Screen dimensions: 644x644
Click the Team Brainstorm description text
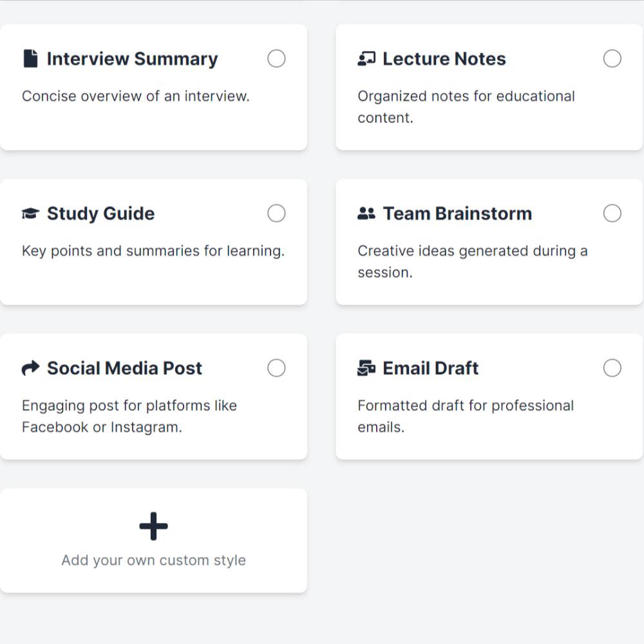[472, 261]
